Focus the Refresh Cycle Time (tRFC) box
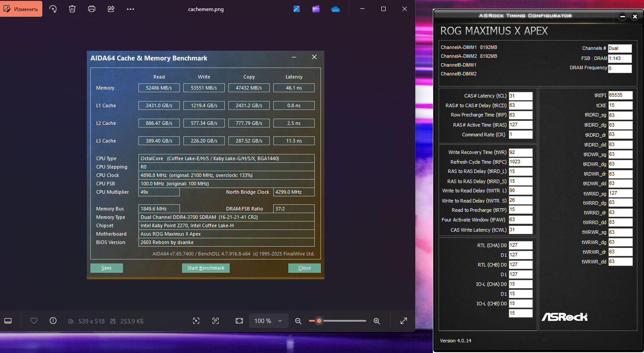644x353 pixels. coord(521,162)
